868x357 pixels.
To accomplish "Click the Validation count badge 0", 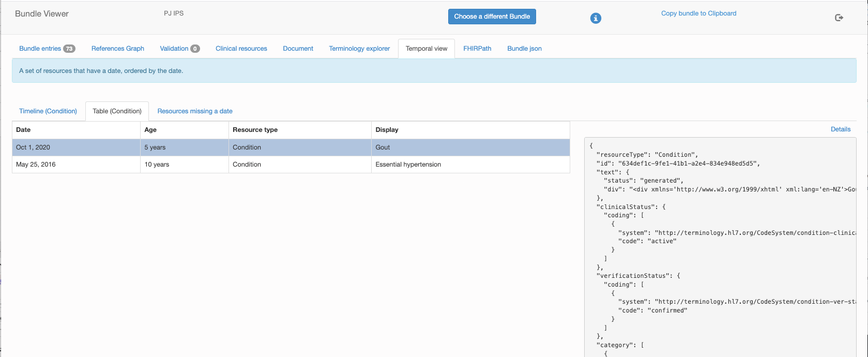I will [x=195, y=49].
